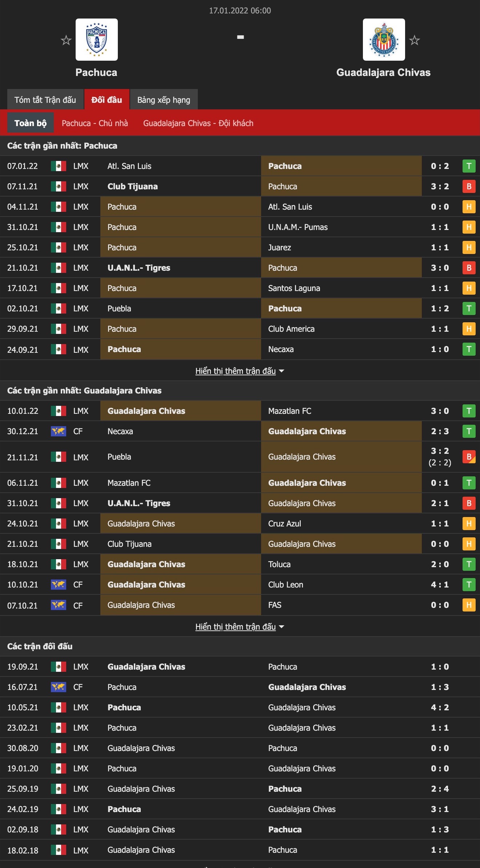Select the Toàn bộ filter
This screenshot has height=868, width=480.
[31, 123]
